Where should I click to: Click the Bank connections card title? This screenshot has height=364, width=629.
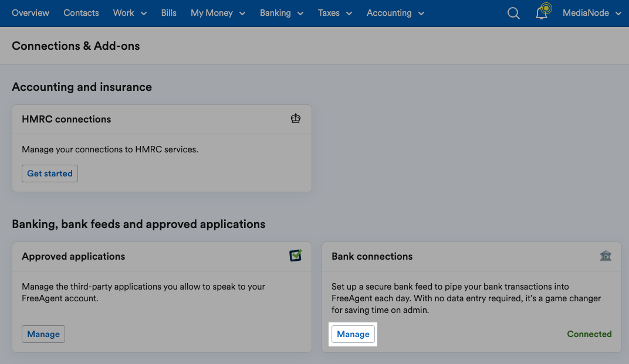tap(372, 256)
